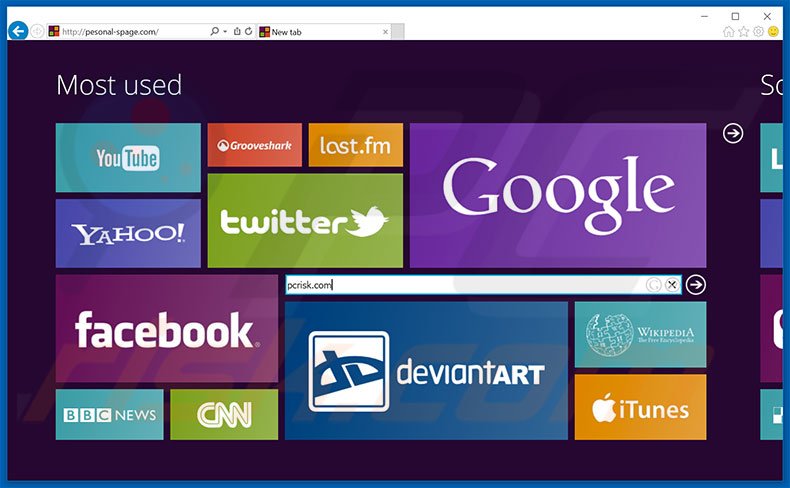Screen dimensions: 790x488
Task: Open the last.fm tile
Action: pos(356,145)
